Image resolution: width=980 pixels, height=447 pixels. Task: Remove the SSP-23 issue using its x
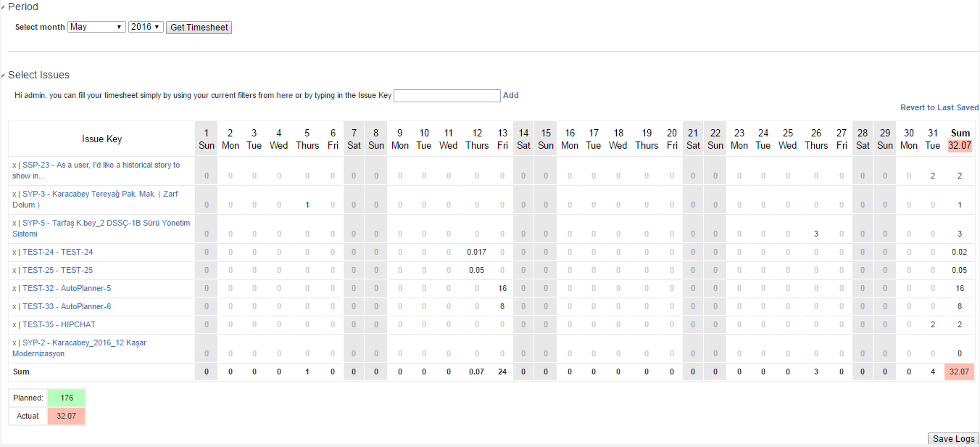click(x=14, y=165)
